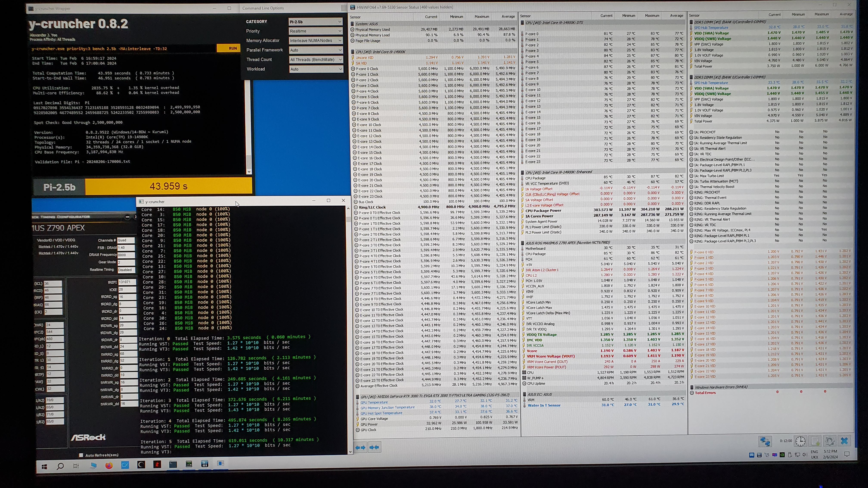The width and height of the screenshot is (868, 488).
Task: Switch to the terminal window on taskbar
Action: 173,464
